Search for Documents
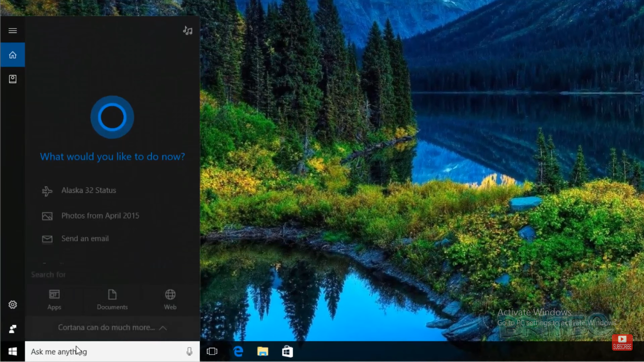The height and width of the screenshot is (362, 644). [x=112, y=300]
